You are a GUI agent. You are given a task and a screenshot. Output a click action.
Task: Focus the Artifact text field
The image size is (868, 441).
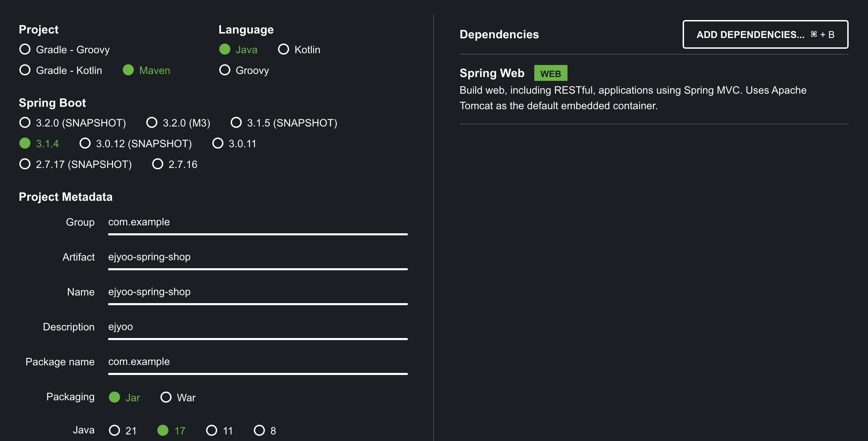258,257
